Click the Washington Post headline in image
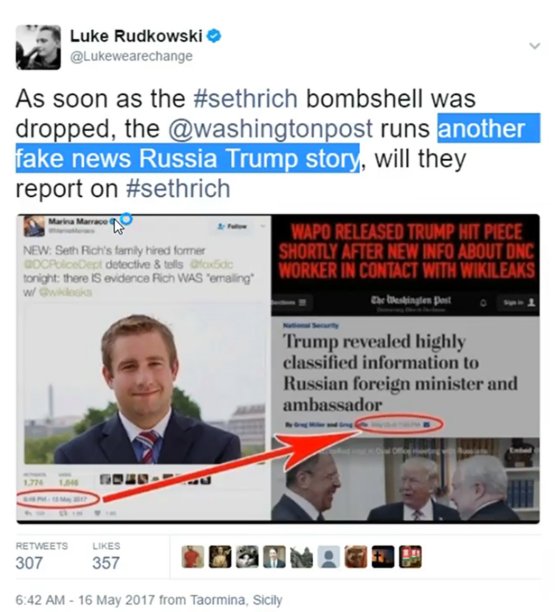Viewport: 555px width, 612px height. tap(400, 373)
